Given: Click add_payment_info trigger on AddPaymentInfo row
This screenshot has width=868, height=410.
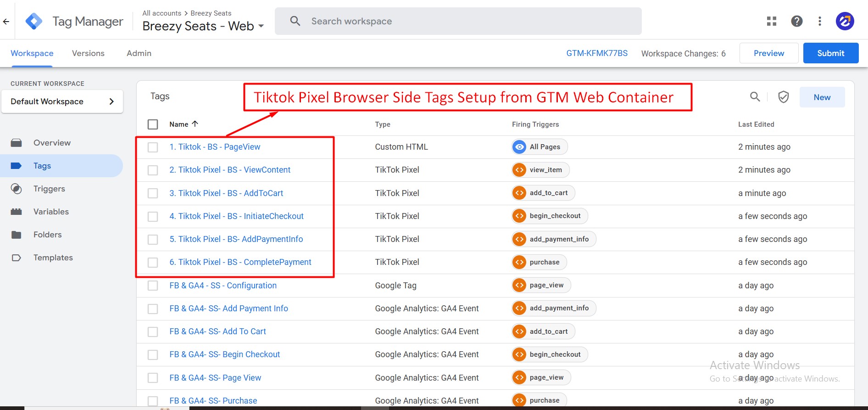Looking at the screenshot, I should [x=554, y=239].
